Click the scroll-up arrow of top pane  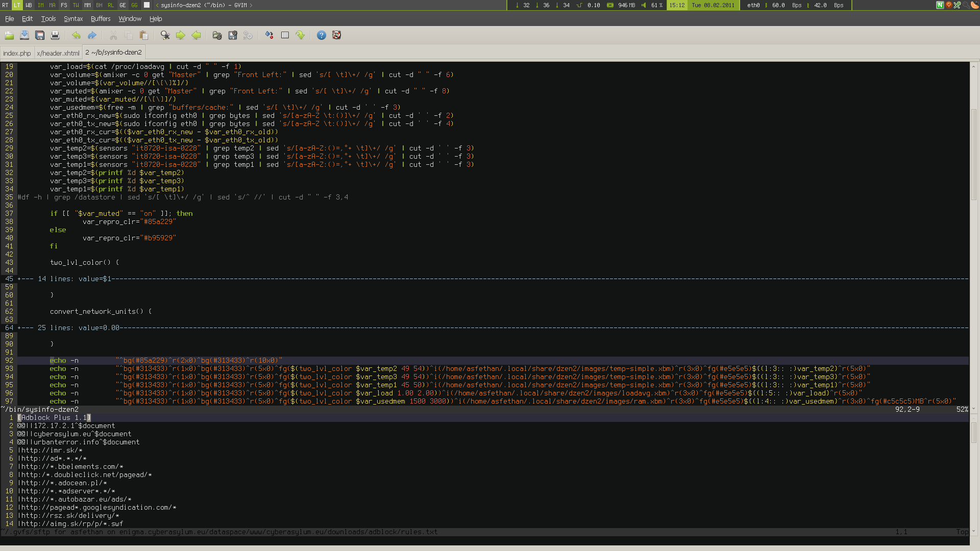(974, 66)
